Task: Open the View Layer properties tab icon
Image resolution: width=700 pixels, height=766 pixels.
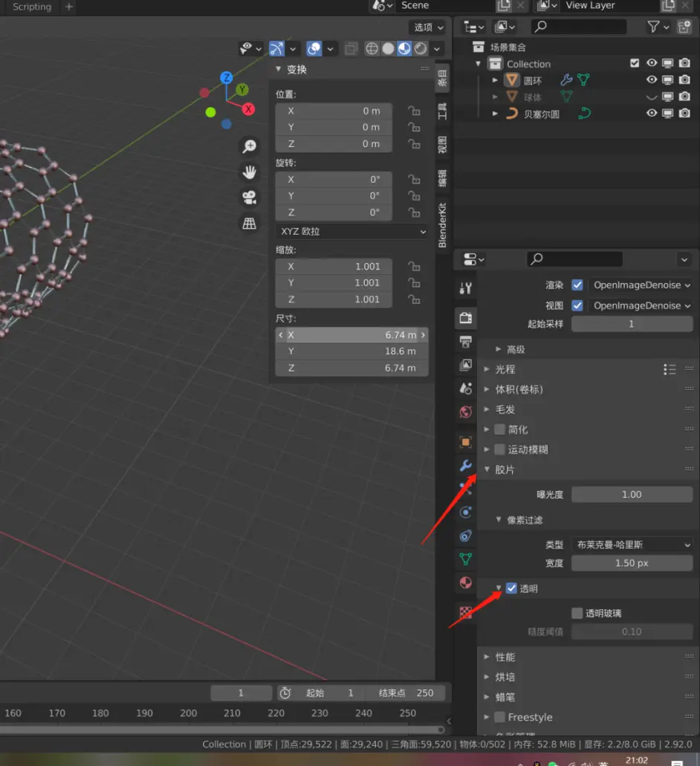Action: [465, 365]
